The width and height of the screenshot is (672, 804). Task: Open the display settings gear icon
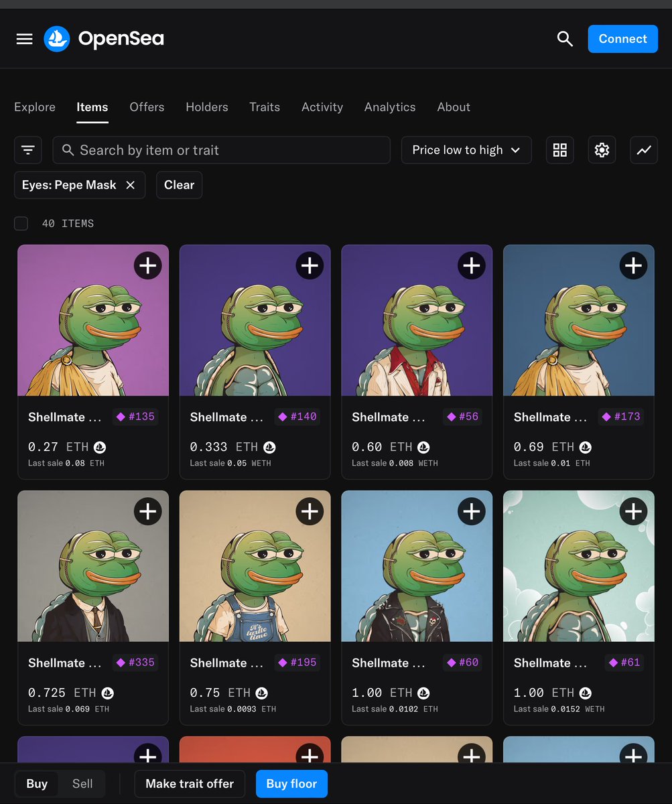point(602,150)
